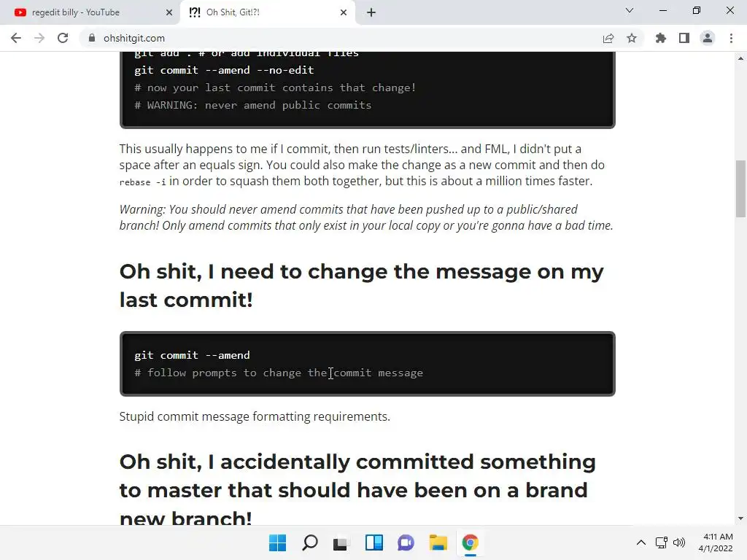
Task: Open a new tab with plus button
Action: 371,12
